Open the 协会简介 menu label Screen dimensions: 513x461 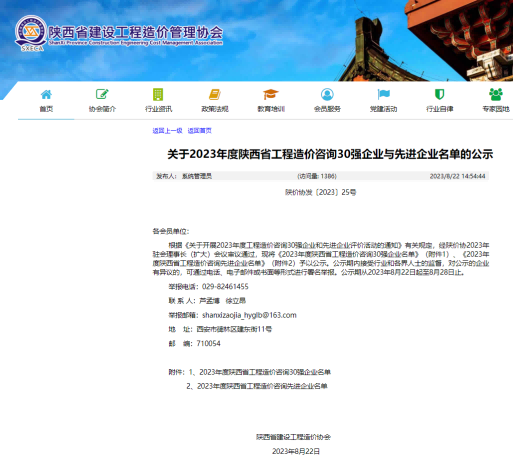[102, 109]
